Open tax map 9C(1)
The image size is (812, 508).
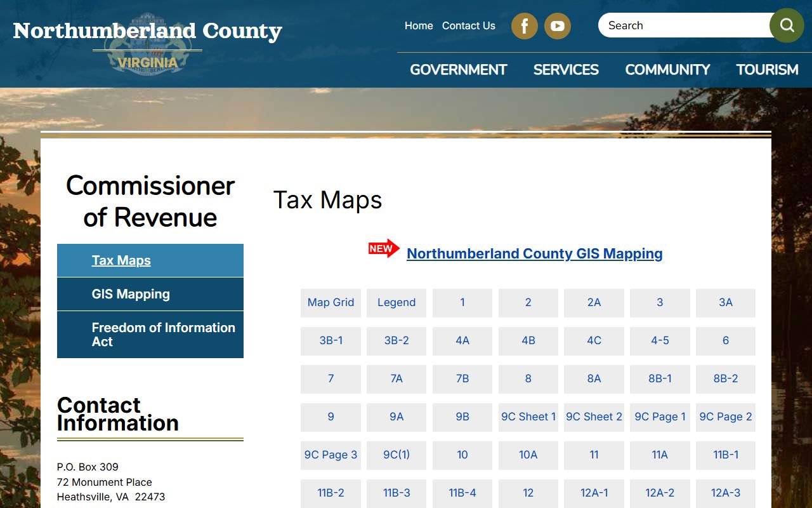(x=396, y=455)
